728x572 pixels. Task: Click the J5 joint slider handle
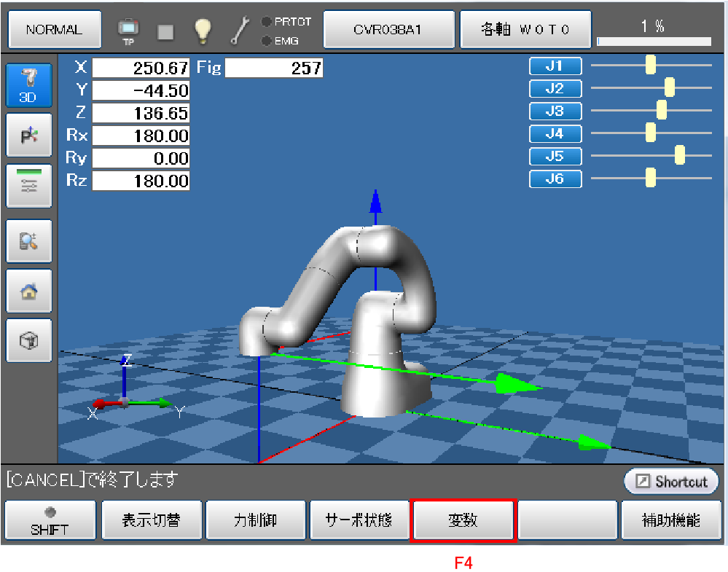pos(680,155)
